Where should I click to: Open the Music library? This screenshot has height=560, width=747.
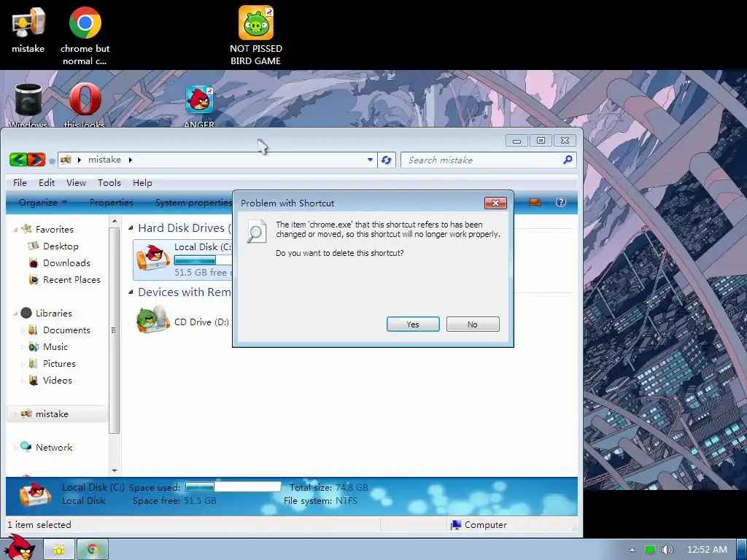pos(55,346)
